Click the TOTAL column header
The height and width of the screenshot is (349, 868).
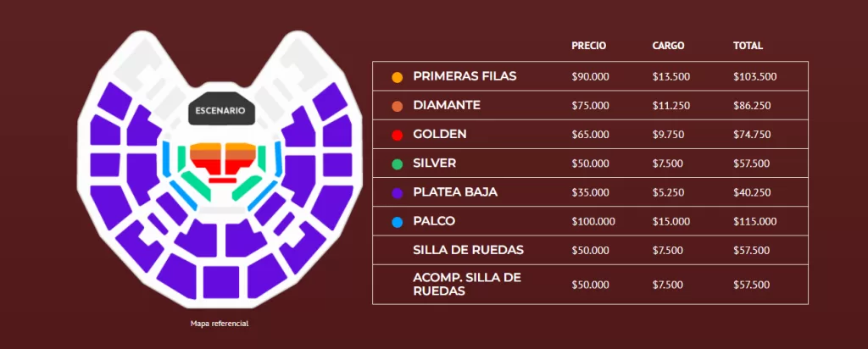(x=748, y=46)
